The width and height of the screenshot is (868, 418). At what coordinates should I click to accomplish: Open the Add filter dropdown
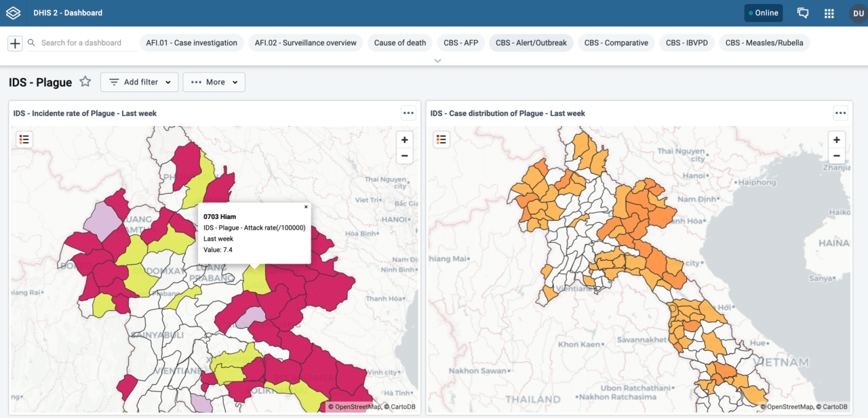coord(139,81)
